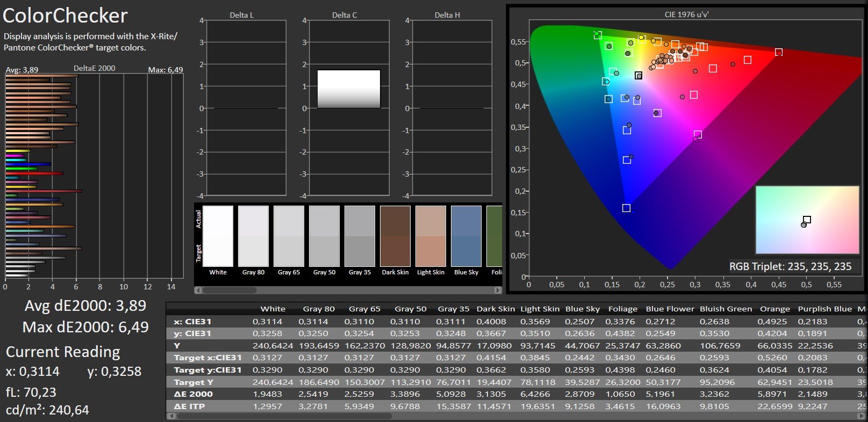Click the Orange column header
The height and width of the screenshot is (422, 868).
(774, 309)
